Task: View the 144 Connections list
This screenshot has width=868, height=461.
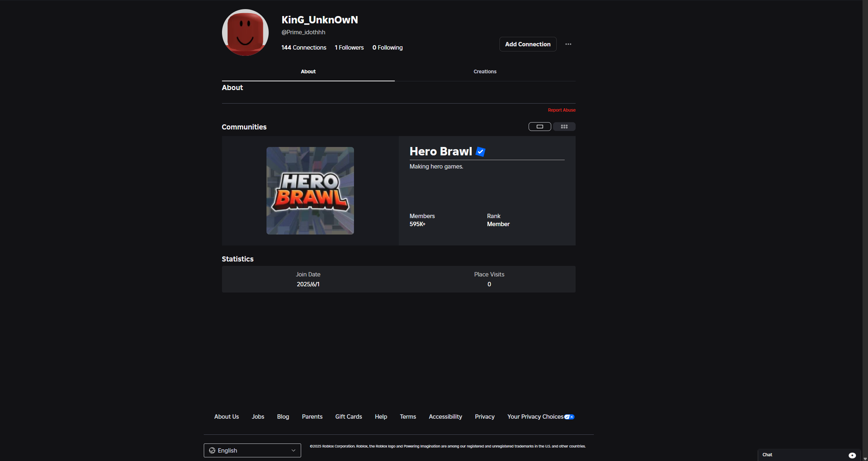Action: point(304,47)
